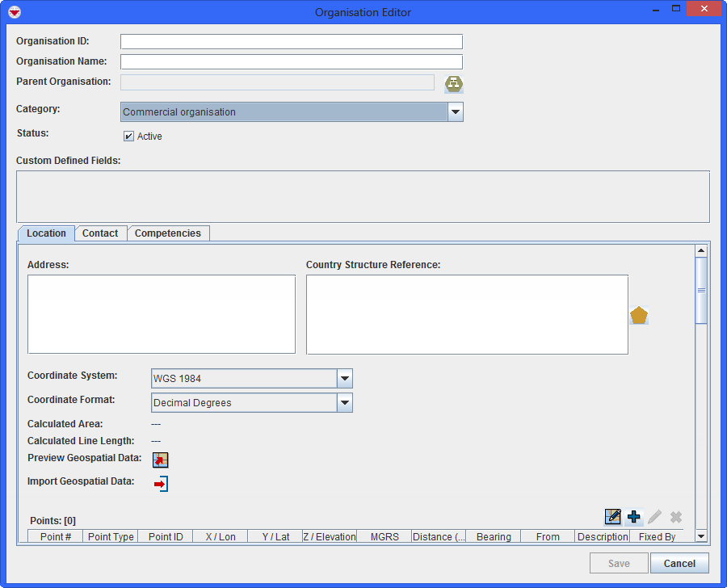The height and width of the screenshot is (588, 727).
Task: Click the application icon in title bar
Action: click(x=13, y=12)
